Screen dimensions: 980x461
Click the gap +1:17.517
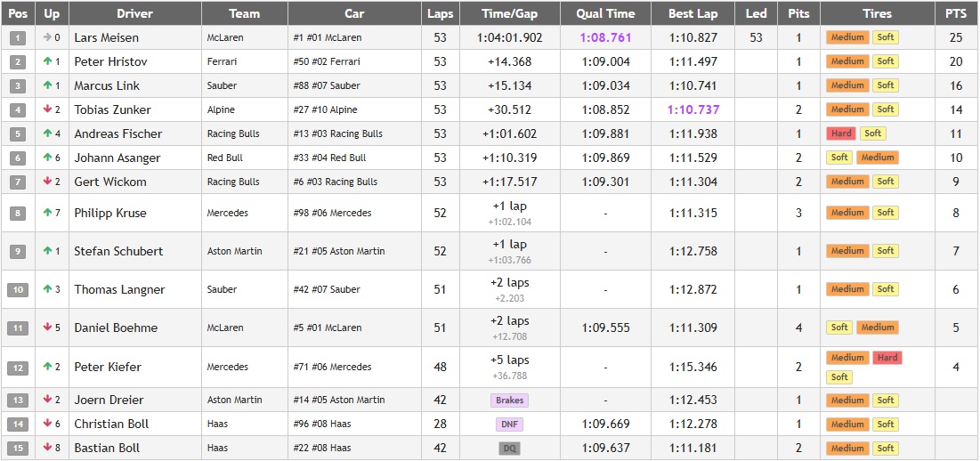(x=509, y=182)
